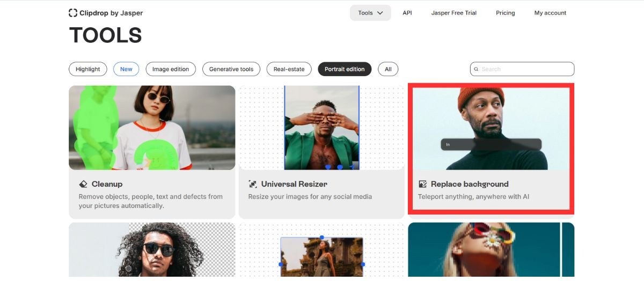Click the Universal Resizer icon
The image size is (644, 281).
pos(253,184)
